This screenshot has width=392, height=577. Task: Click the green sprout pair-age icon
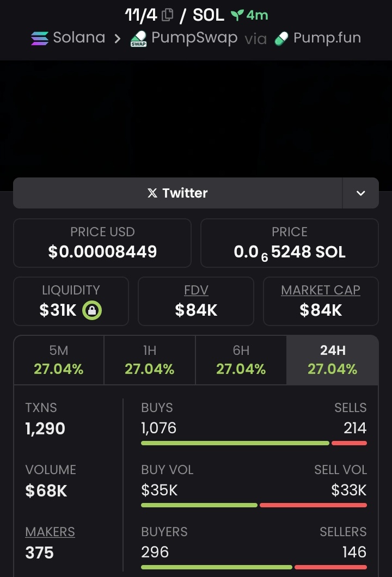coord(236,15)
